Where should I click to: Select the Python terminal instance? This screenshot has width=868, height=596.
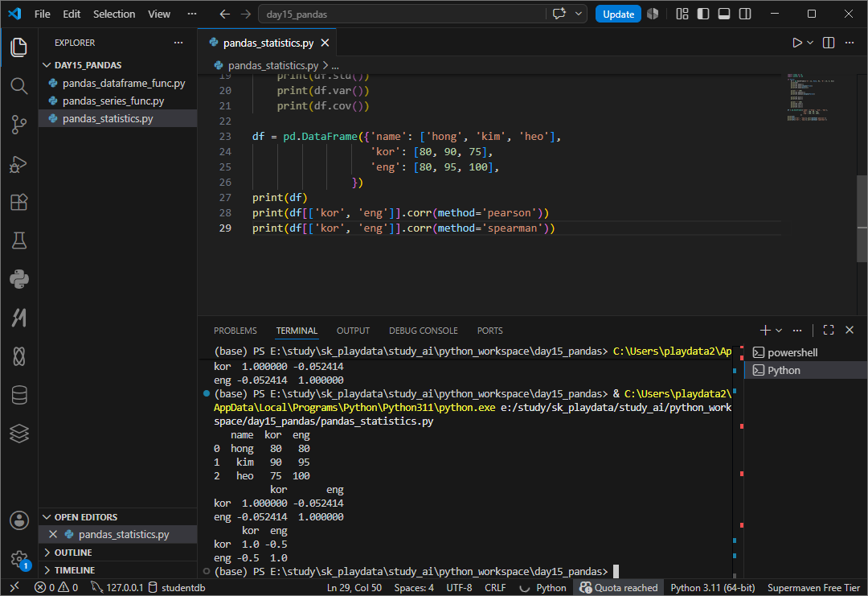[805, 370]
